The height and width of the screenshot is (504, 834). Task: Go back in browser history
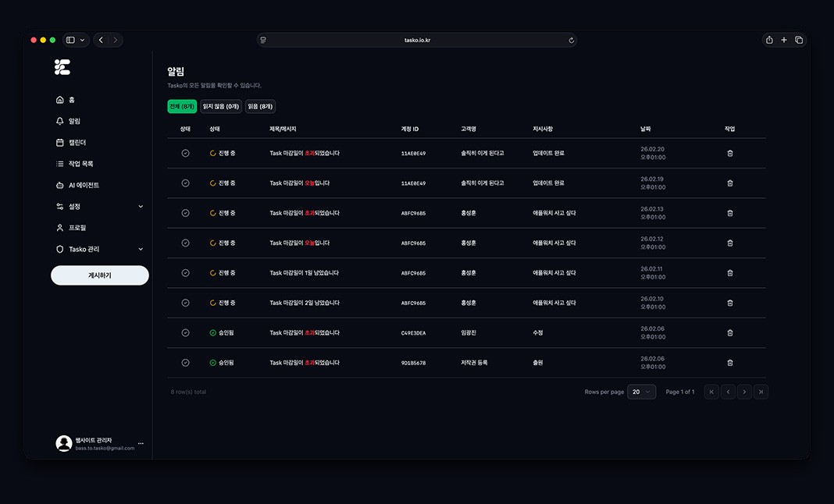(x=101, y=40)
